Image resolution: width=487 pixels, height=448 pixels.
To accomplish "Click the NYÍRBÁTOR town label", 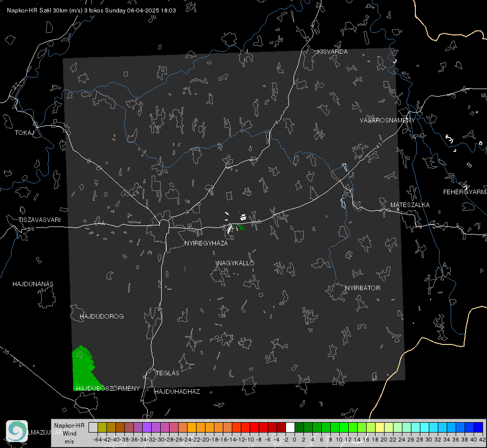I will pos(363,288).
